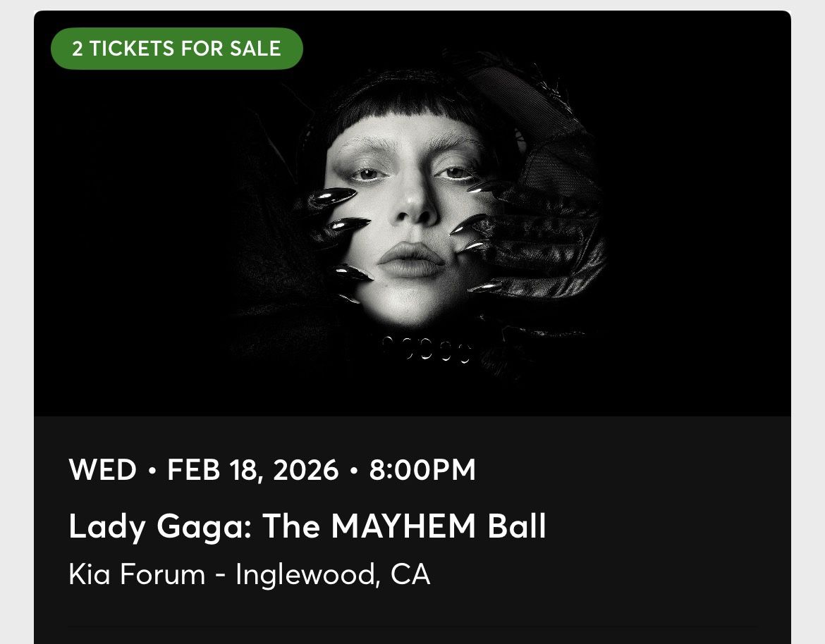Click the year "2026" in the date line
The width and height of the screenshot is (825, 644).
click(305, 470)
